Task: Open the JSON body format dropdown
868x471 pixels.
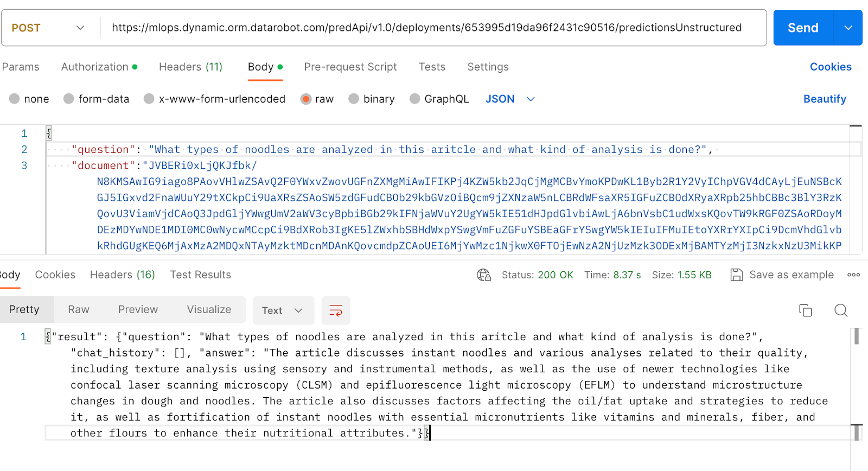Action: coord(509,99)
